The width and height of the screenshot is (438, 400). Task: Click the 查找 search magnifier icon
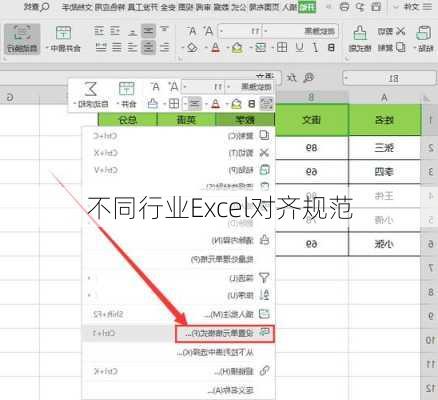click(x=45, y=7)
